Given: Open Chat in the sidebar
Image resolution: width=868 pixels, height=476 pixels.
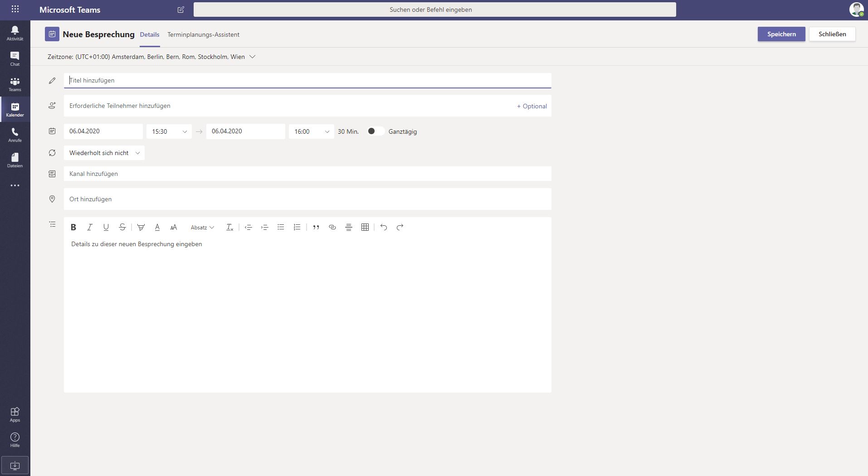Looking at the screenshot, I should 15,58.
